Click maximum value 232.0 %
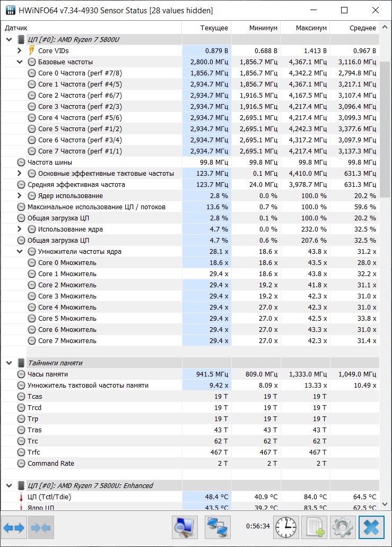The width and height of the screenshot is (392, 547). (x=314, y=229)
